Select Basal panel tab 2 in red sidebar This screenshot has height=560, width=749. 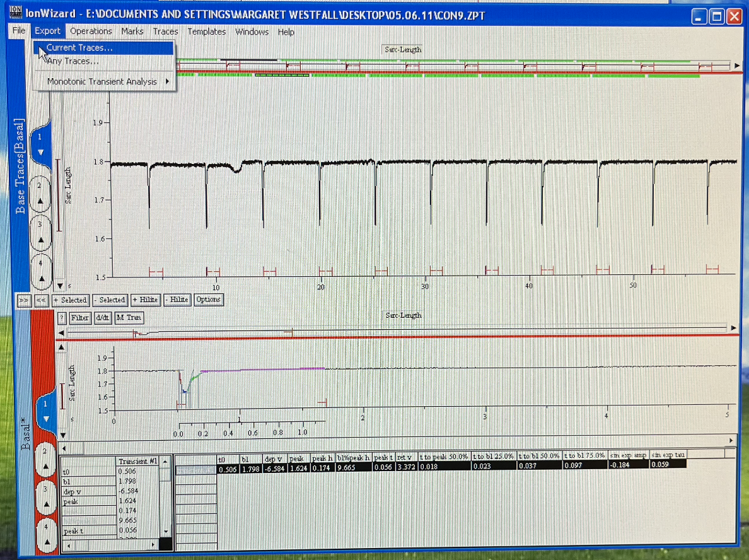(x=44, y=458)
